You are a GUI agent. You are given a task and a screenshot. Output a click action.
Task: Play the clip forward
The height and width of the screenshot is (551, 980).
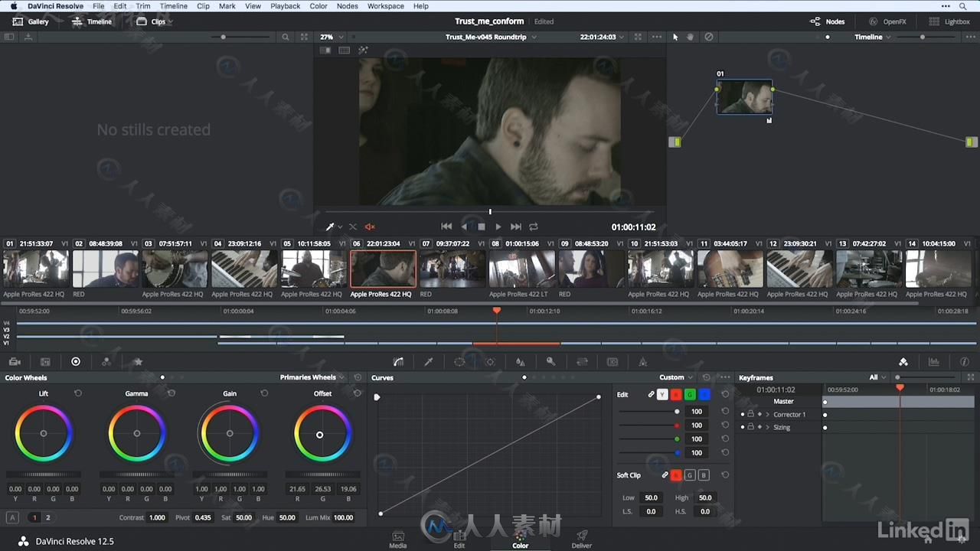pyautogui.click(x=498, y=227)
